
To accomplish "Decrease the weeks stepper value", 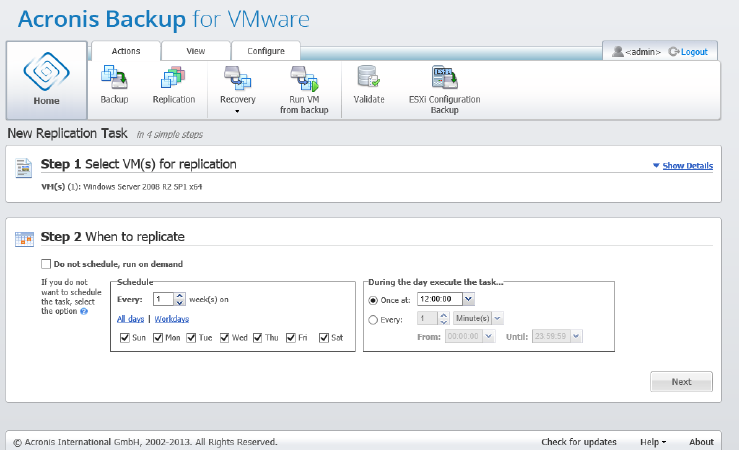I will click(x=180, y=303).
